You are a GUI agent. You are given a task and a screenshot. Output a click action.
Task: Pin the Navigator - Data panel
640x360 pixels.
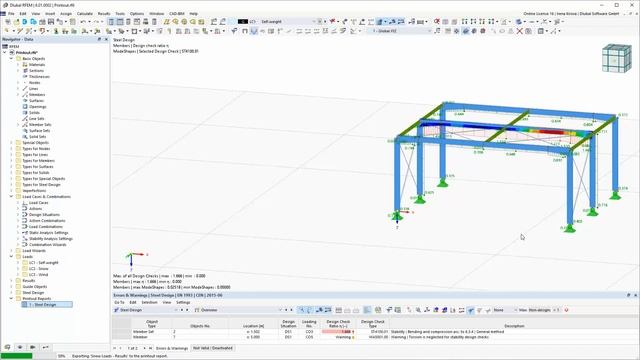(99, 40)
